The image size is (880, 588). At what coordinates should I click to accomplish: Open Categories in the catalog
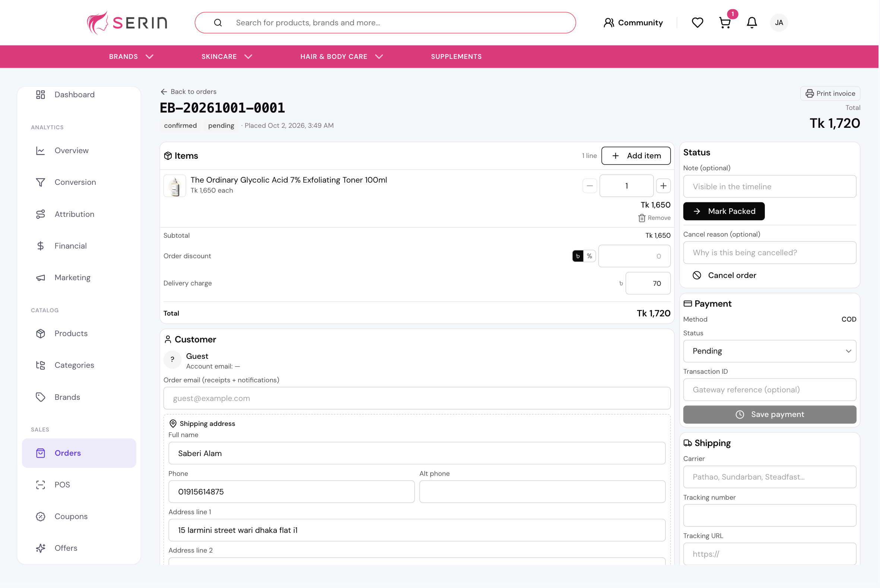[x=79, y=365]
